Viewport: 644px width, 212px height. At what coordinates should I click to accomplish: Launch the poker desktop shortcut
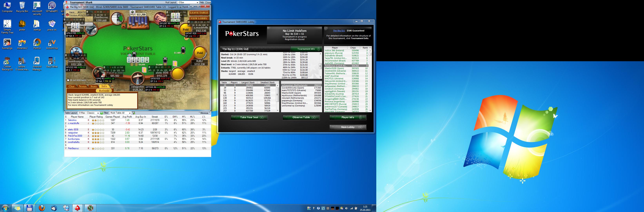click(x=22, y=25)
